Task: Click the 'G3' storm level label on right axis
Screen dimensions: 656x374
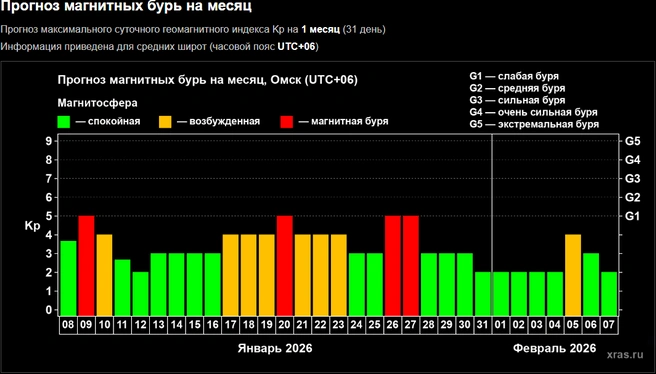Action: (x=632, y=179)
